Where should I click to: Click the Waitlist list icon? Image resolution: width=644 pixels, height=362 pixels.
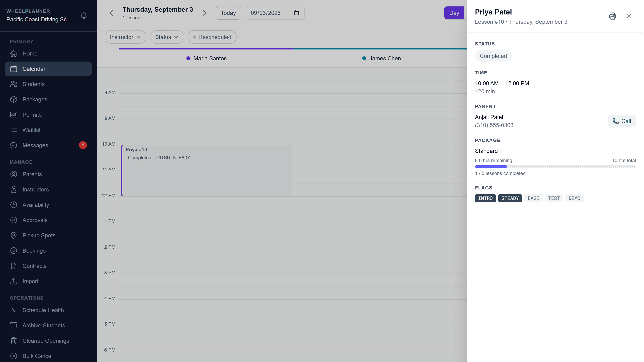13,130
